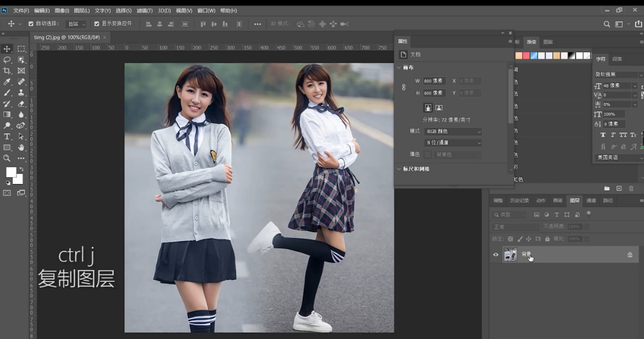Select the Eraser tool
Viewport: 644px width, 339px height.
click(22, 103)
